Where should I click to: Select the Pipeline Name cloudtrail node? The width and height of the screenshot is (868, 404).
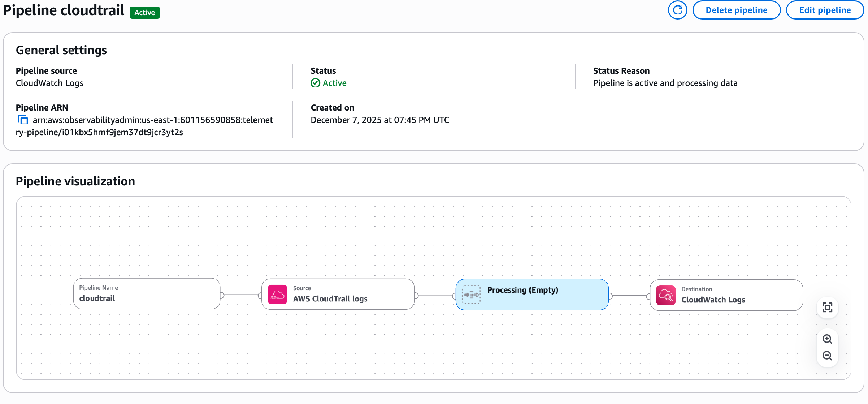click(x=147, y=294)
